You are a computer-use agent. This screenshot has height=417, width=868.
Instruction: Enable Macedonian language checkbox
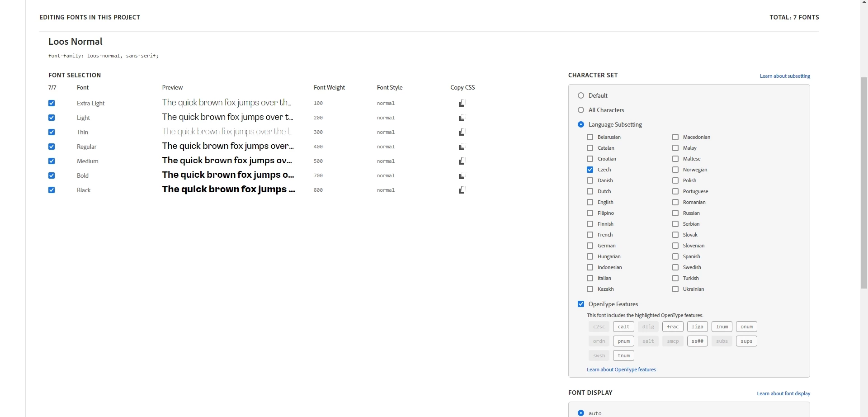[x=675, y=137]
